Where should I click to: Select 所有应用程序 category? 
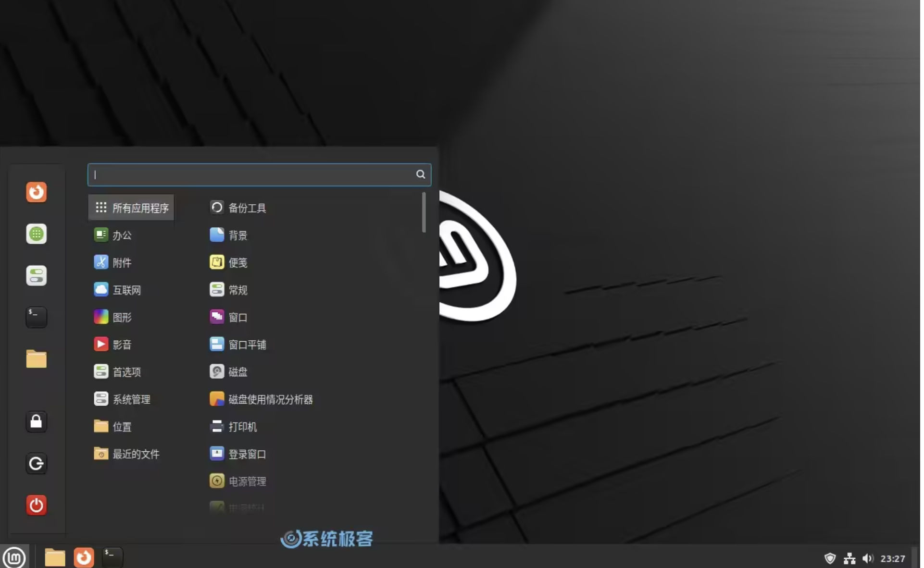tap(131, 208)
